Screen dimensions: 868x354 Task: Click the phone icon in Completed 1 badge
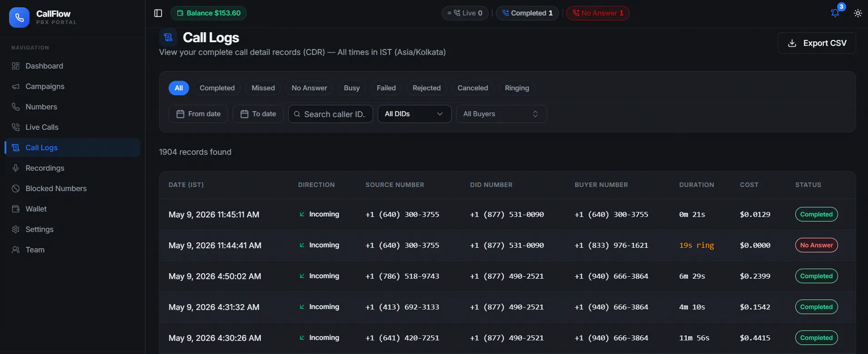[505, 13]
